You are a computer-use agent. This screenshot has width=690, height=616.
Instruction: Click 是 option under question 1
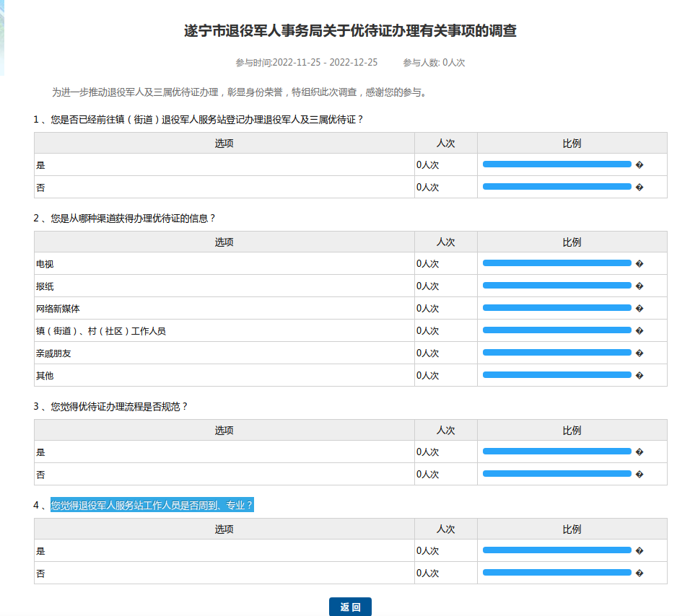point(40,165)
